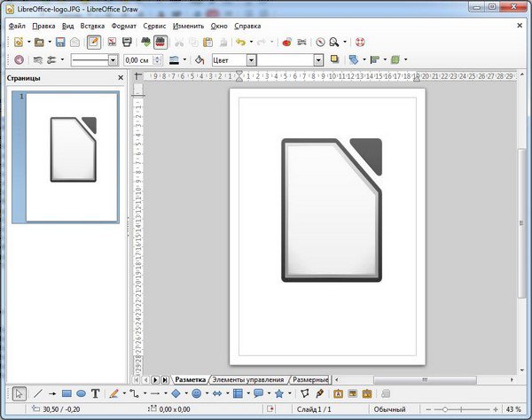Select the Rectangle tool in drawing toolbar
Screen dimensions: 532x420
tap(66, 393)
